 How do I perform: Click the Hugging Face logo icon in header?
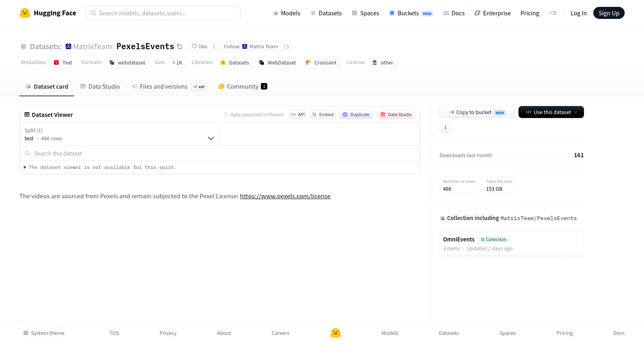(25, 13)
